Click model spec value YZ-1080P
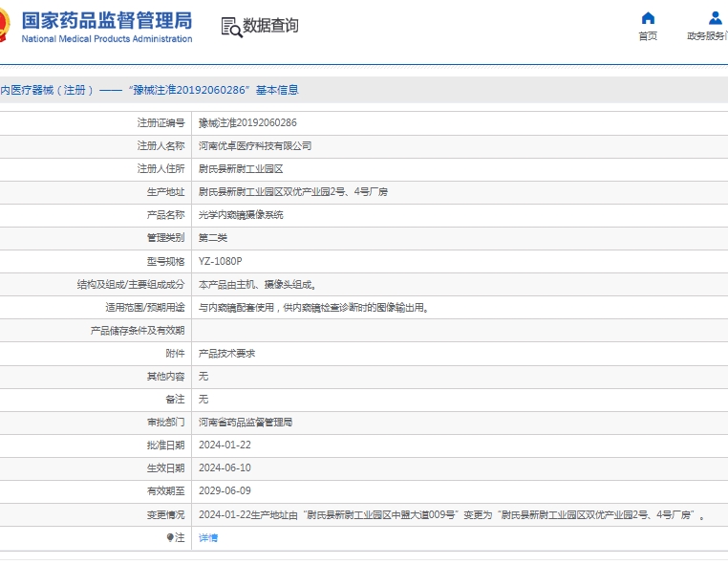Viewport: 728px width, 565px height. pos(220,261)
